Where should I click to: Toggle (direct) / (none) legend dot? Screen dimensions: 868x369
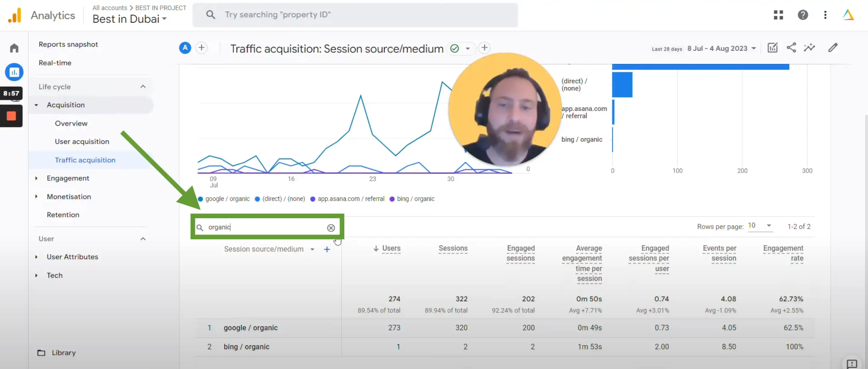click(x=257, y=199)
